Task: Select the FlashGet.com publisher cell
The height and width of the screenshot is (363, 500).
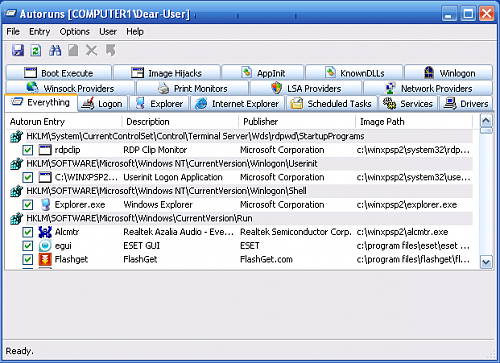Action: pyautogui.click(x=266, y=259)
